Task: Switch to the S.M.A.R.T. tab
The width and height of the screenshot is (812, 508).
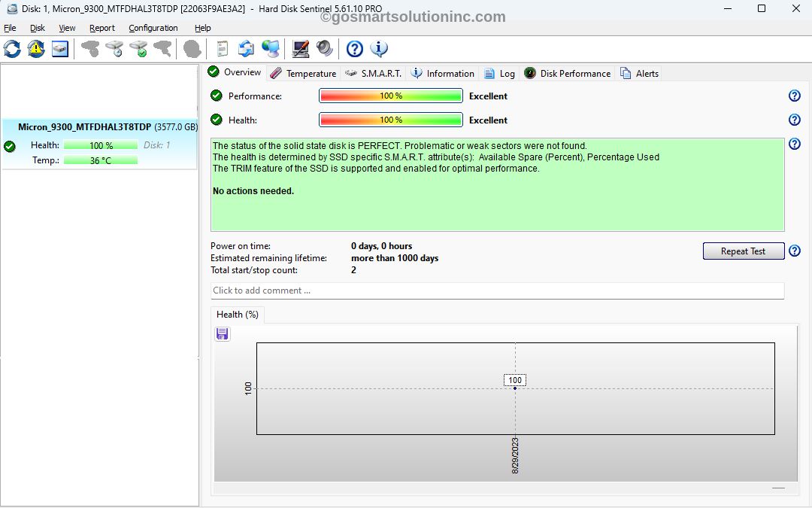Action: [374, 73]
